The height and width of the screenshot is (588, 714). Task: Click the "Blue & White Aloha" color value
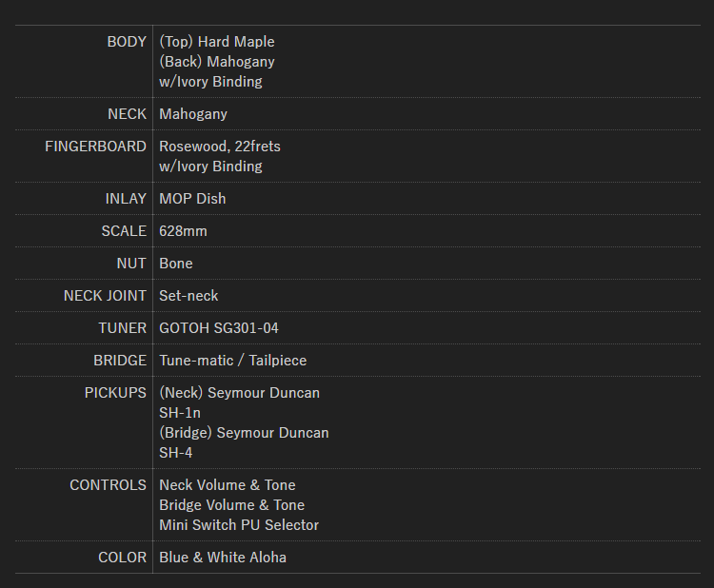point(223,558)
